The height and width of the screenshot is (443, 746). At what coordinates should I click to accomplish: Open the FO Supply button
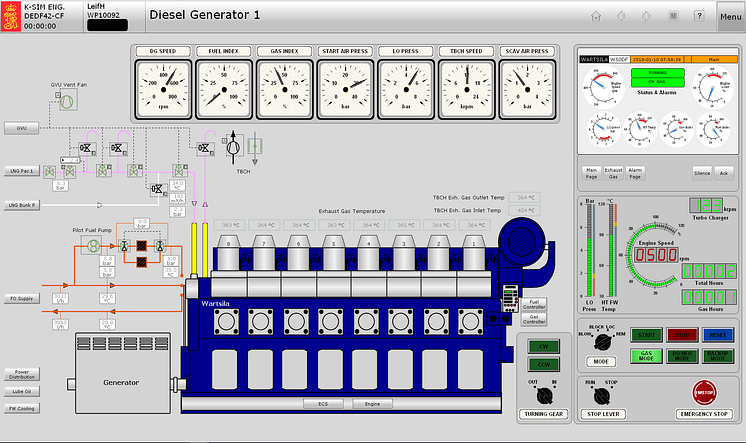tap(21, 299)
